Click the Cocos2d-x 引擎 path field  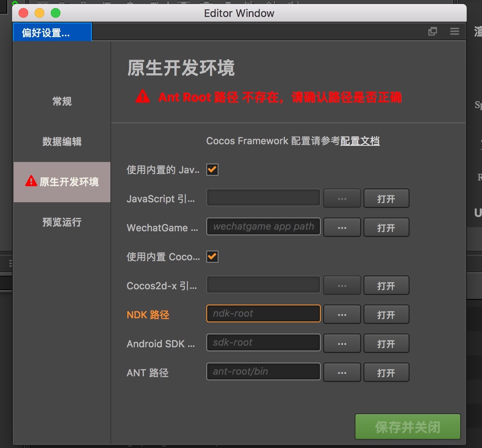click(x=264, y=284)
